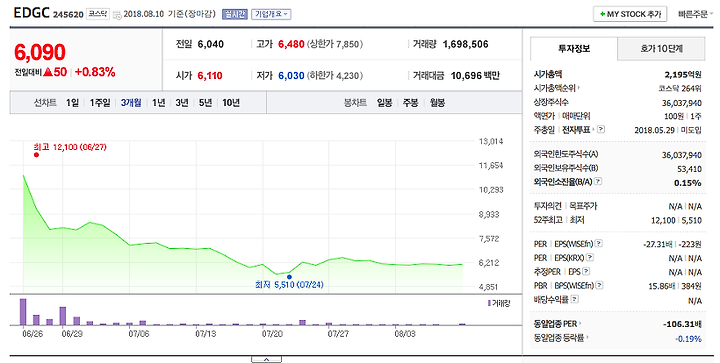Click the -27.31배 PER value
The image size is (720, 363).
tap(659, 245)
